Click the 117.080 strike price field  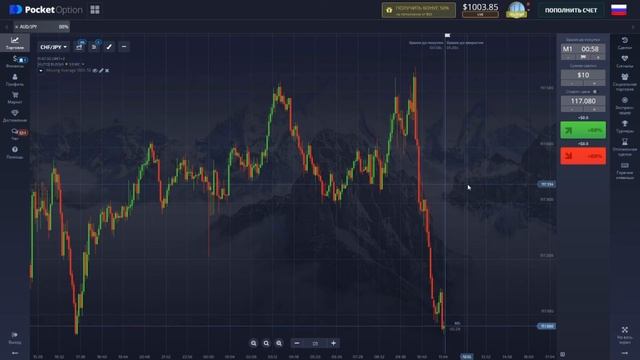point(583,101)
